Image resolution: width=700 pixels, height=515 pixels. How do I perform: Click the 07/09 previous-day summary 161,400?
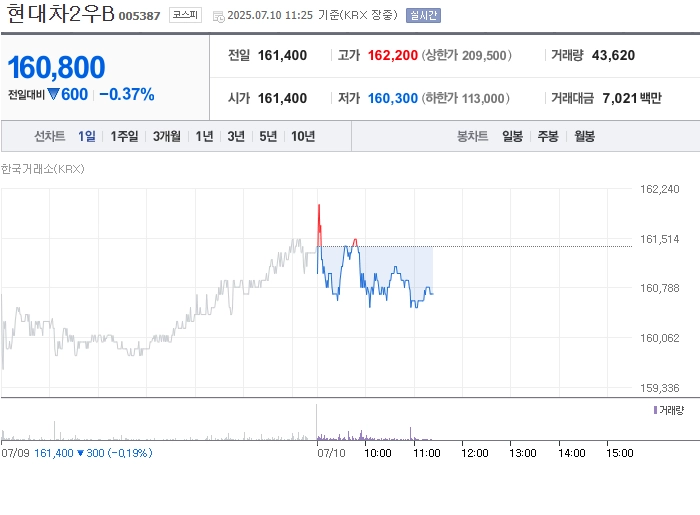pyautogui.click(x=54, y=453)
